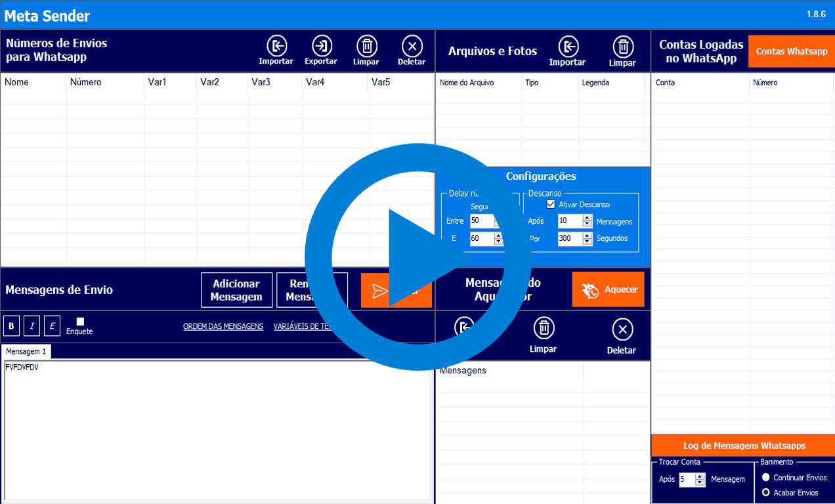Click the spinner arrows of Trocar Conta Após 5
This screenshot has width=835, height=504.
[x=700, y=480]
